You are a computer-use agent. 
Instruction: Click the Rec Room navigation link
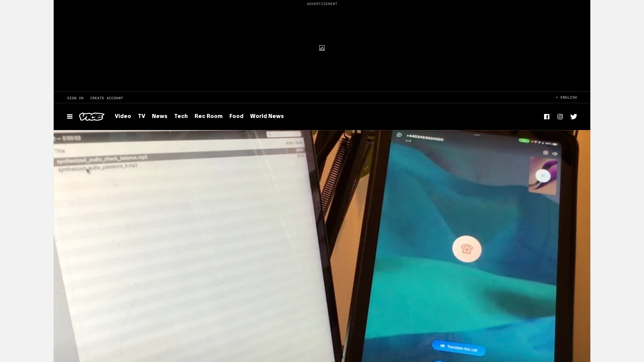tap(208, 116)
